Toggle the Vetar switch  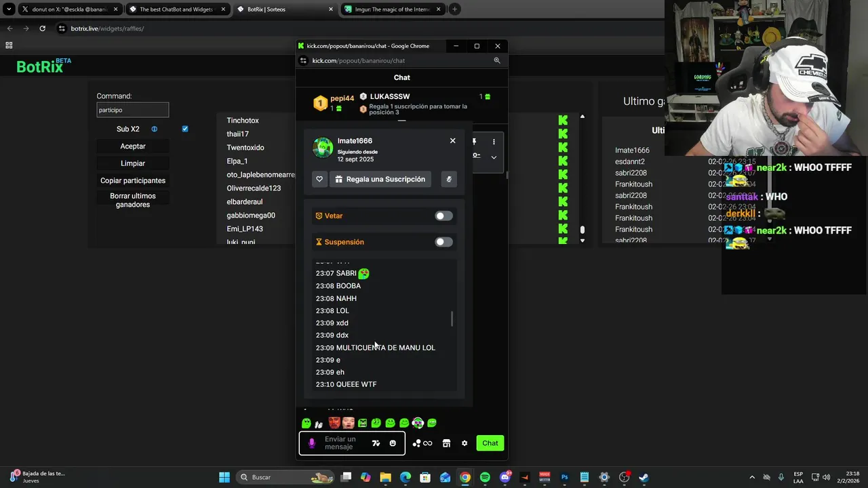pyautogui.click(x=443, y=216)
